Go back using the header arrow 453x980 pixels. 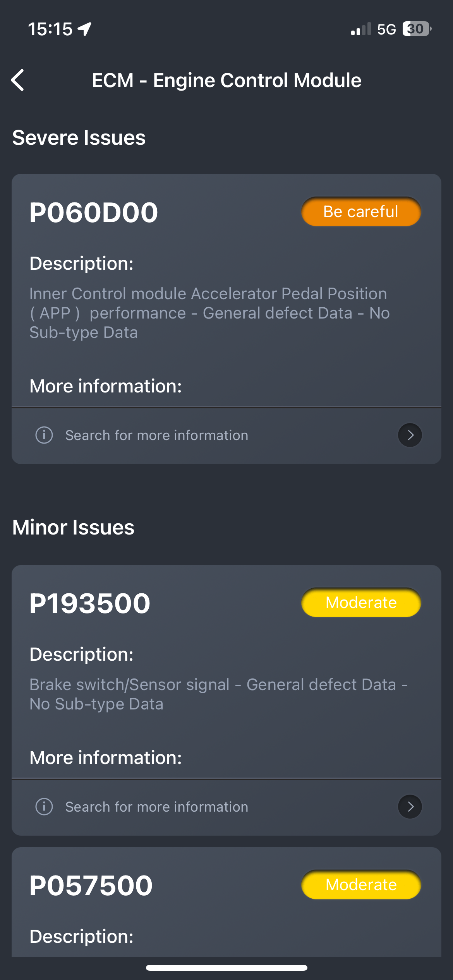pyautogui.click(x=18, y=80)
